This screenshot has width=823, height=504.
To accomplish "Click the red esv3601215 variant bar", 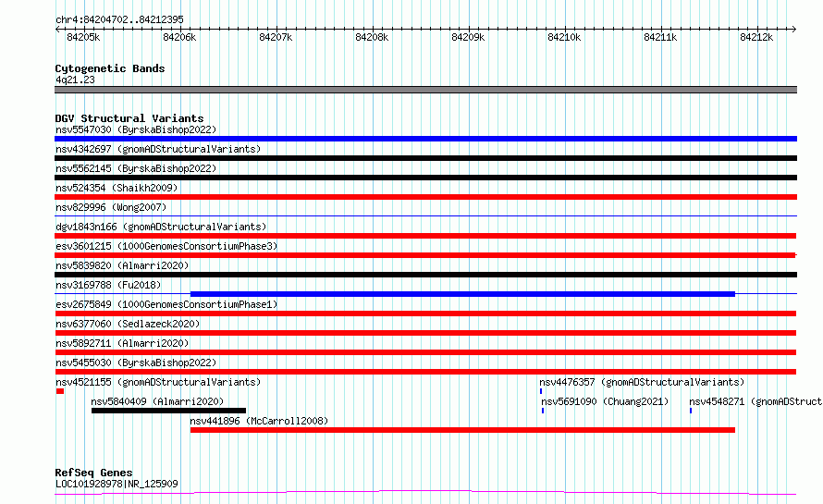I will pos(425,255).
